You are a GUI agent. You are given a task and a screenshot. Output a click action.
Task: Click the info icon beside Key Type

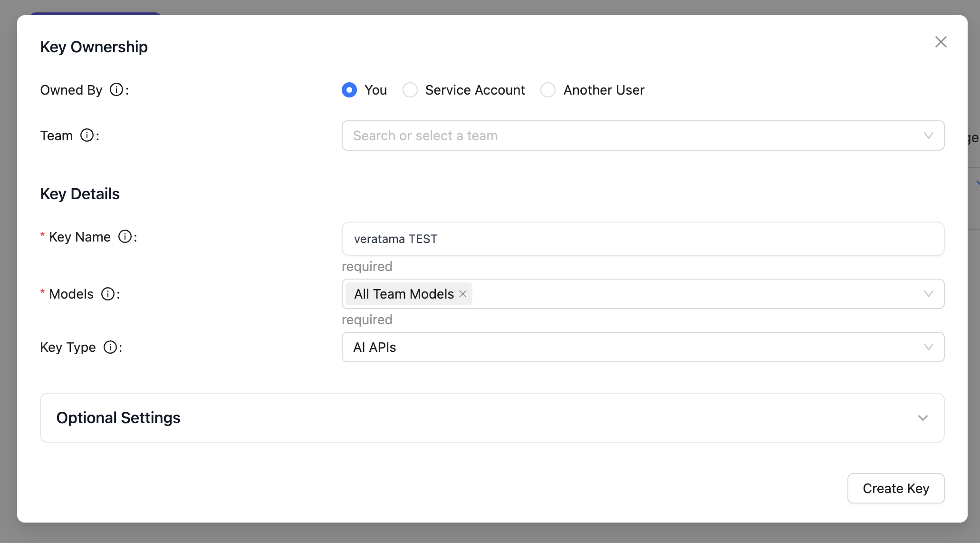tap(110, 347)
